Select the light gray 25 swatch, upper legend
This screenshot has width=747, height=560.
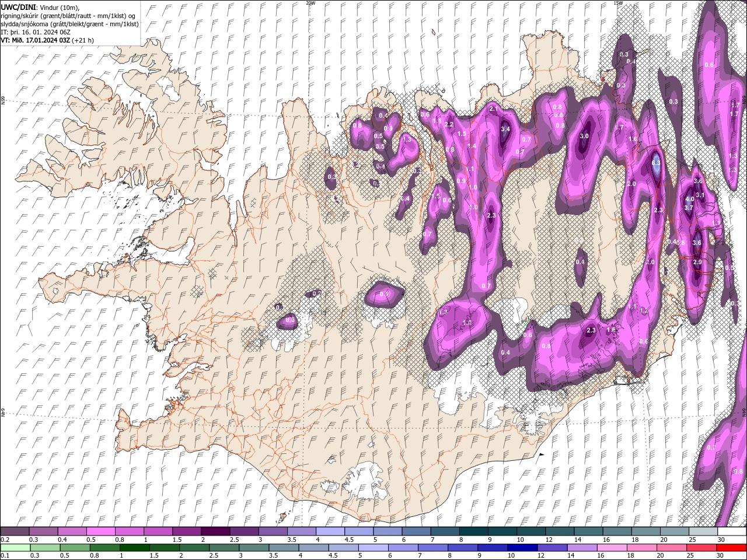coord(703,531)
